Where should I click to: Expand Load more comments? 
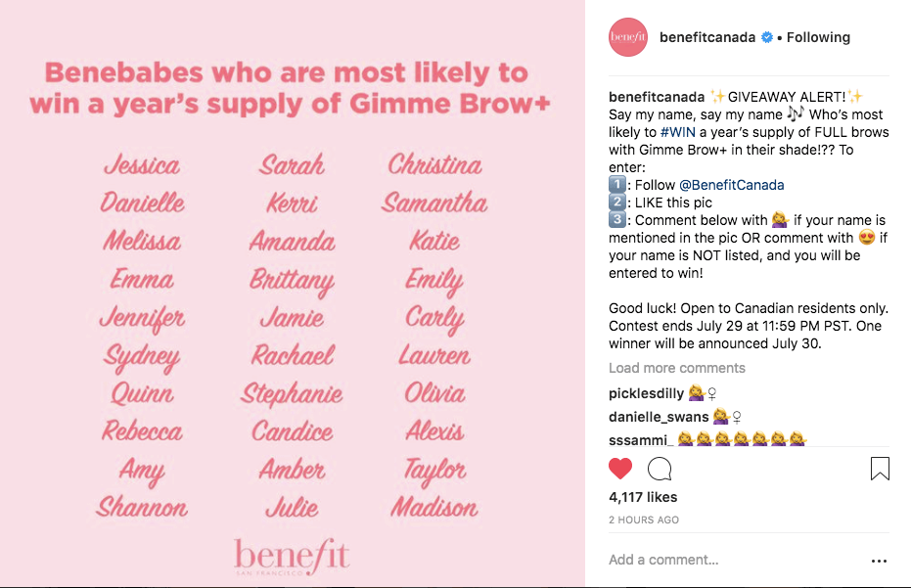tap(677, 368)
